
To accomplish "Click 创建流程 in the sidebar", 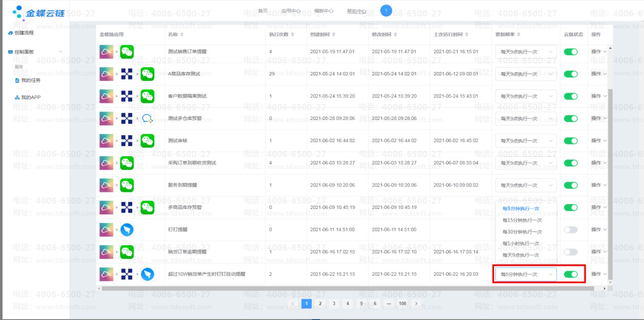I will click(24, 33).
